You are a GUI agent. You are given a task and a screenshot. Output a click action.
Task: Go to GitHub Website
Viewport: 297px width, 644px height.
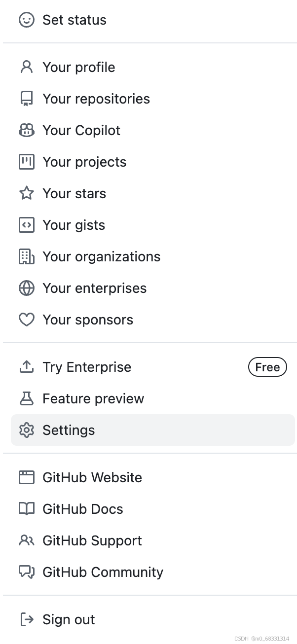click(x=92, y=477)
